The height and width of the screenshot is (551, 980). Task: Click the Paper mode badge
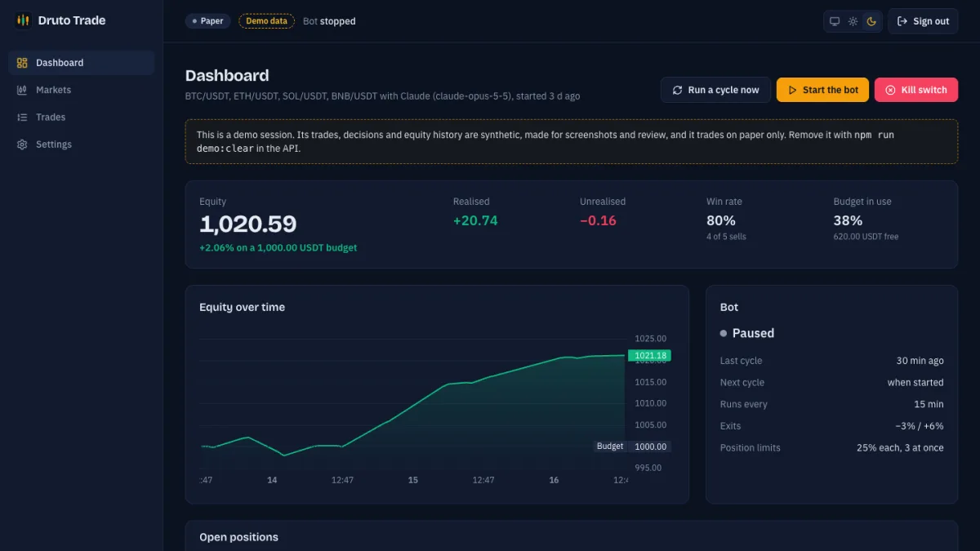208,21
